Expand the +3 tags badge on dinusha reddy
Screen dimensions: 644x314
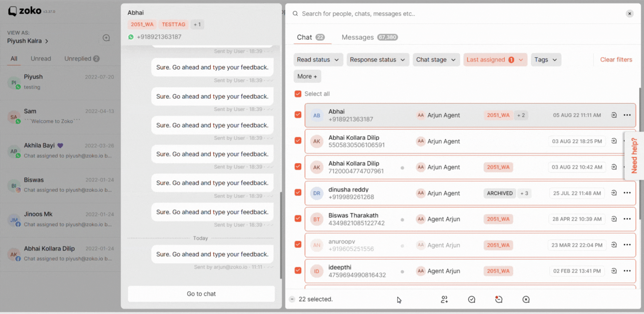pyautogui.click(x=524, y=193)
